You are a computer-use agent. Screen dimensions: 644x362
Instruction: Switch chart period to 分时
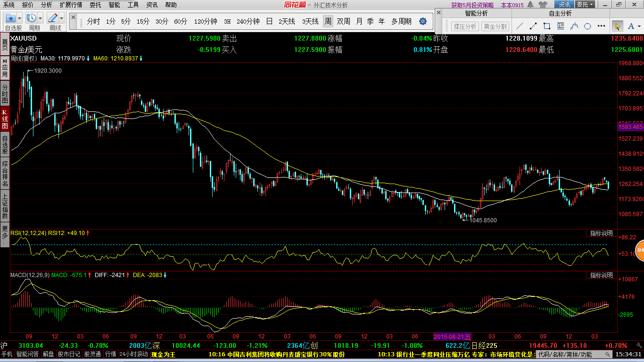coord(93,21)
